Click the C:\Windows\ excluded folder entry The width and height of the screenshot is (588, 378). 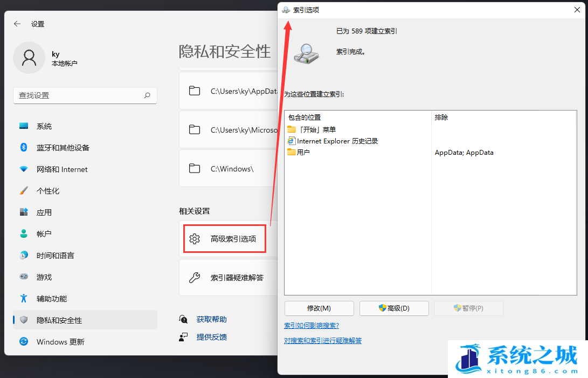coord(228,169)
